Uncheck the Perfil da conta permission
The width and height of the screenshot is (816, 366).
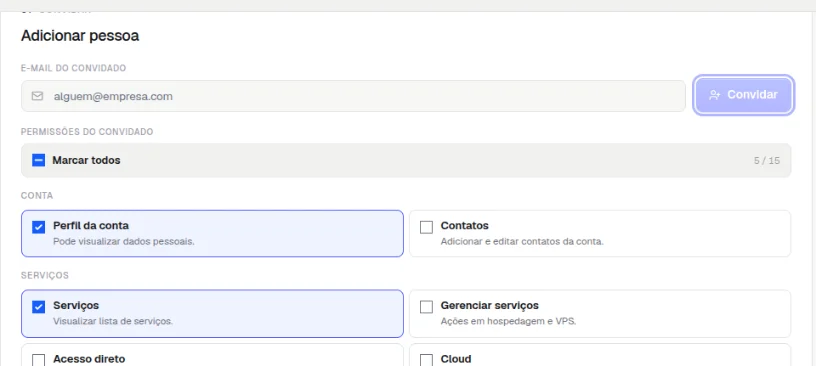[39, 227]
